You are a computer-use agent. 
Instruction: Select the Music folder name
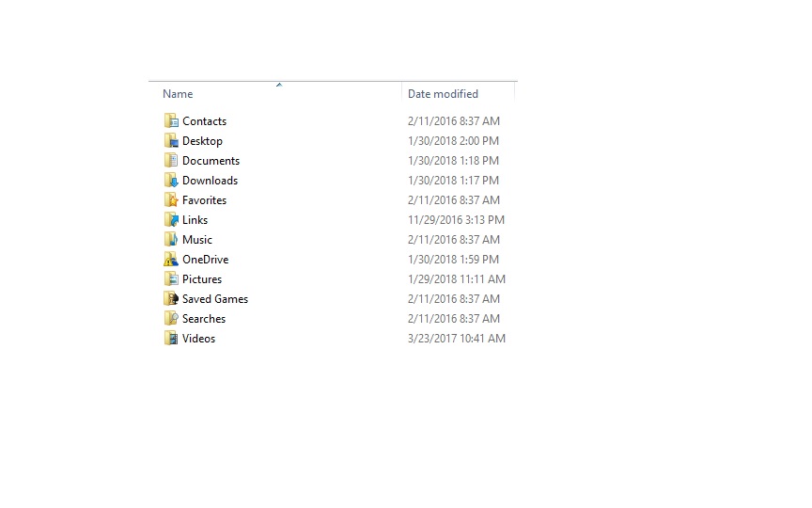point(197,240)
